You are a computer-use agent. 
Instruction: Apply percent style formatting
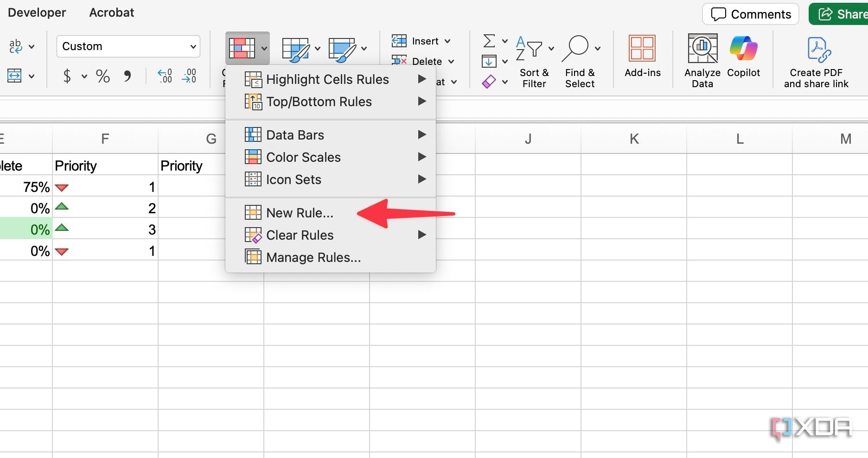click(x=102, y=76)
